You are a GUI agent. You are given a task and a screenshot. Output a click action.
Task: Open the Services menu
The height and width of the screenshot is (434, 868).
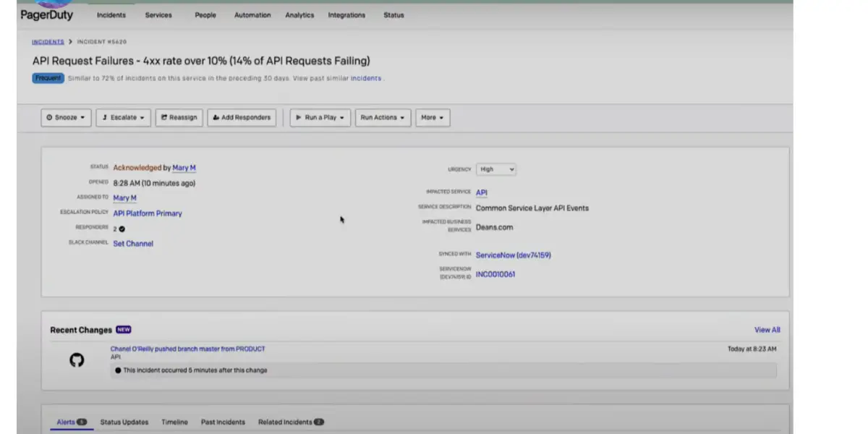pos(158,15)
